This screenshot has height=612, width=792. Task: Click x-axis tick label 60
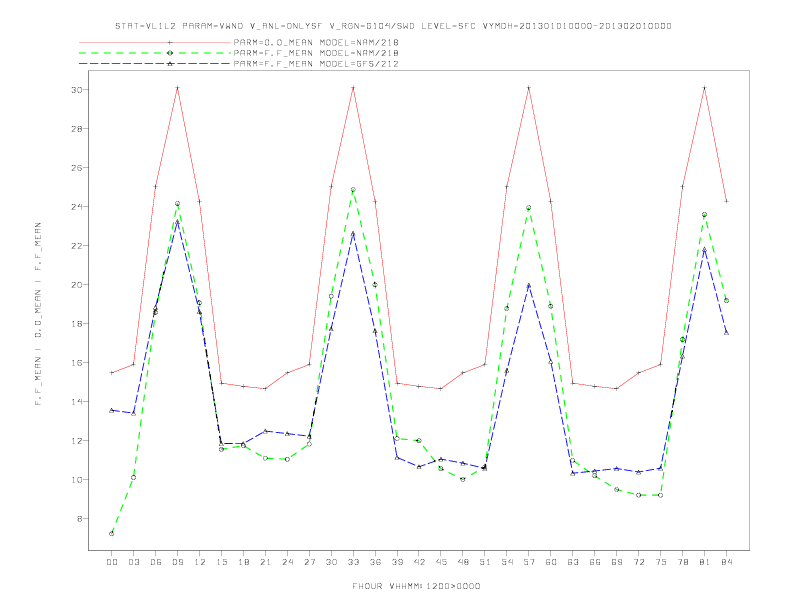tap(551, 562)
